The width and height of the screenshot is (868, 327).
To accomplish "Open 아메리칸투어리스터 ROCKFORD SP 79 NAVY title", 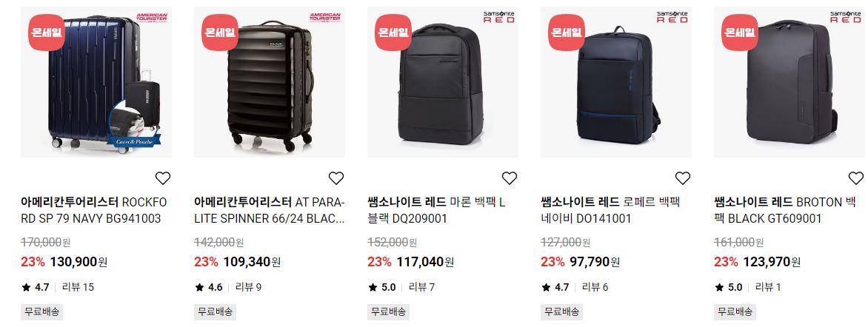I will tap(93, 210).
